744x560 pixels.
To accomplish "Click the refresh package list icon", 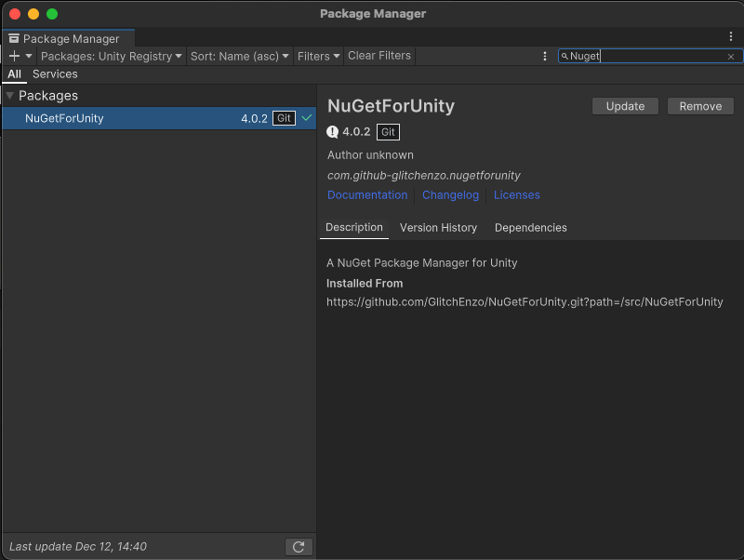I will click(x=299, y=547).
